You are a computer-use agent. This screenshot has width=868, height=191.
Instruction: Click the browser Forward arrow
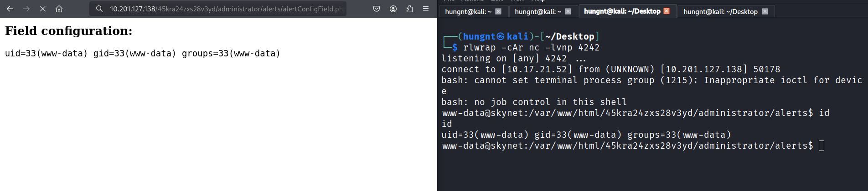[26, 9]
